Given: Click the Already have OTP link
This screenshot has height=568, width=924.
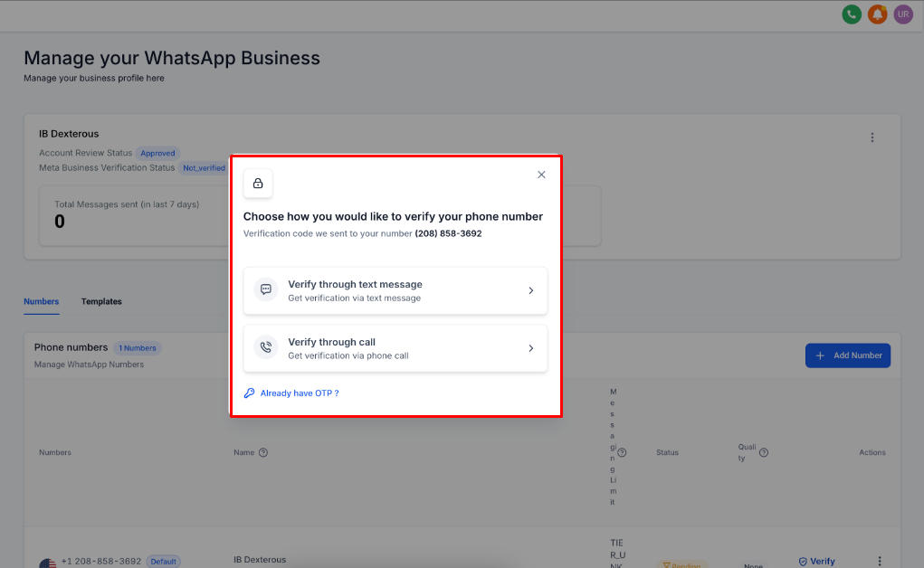Looking at the screenshot, I should point(299,393).
